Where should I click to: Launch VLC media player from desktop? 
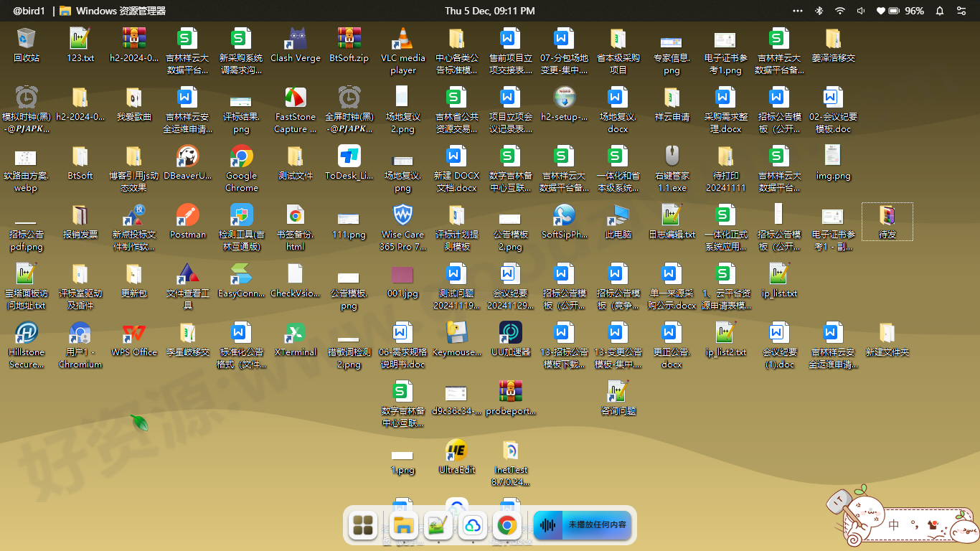(402, 39)
